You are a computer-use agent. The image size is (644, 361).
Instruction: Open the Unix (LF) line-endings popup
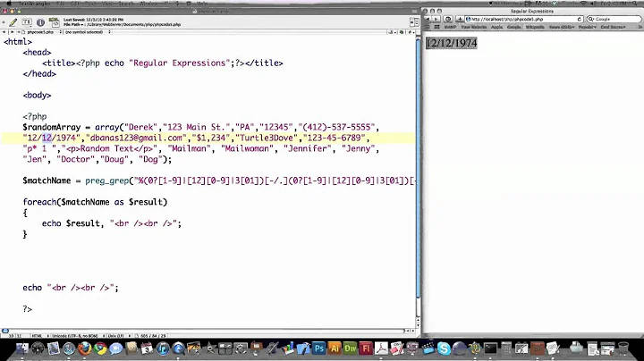point(118,336)
